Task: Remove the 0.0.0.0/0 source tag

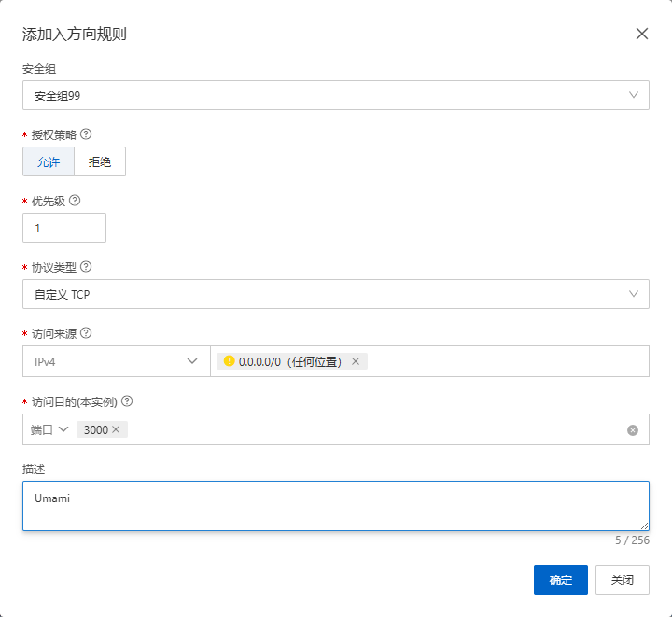Action: [356, 361]
